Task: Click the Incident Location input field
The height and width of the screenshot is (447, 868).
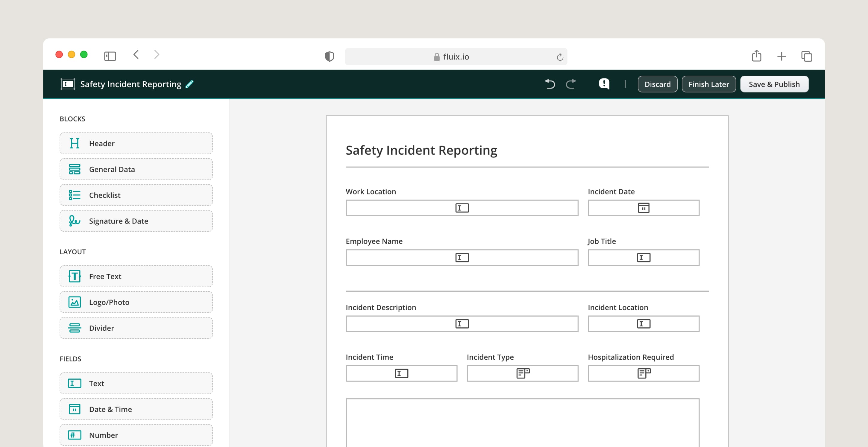Action: pyautogui.click(x=643, y=324)
